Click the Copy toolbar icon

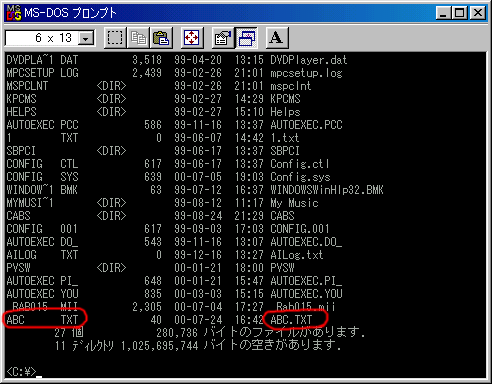coord(138,38)
